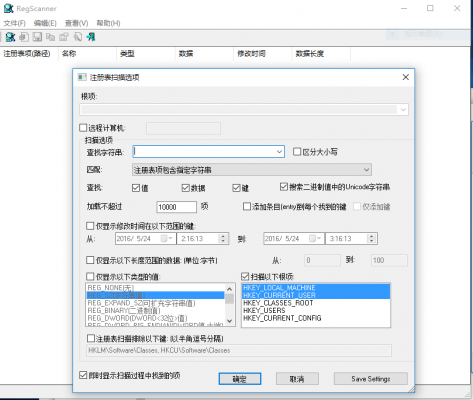Image resolution: width=473 pixels, height=400 pixels.
Task: Click the stacked documents icon beside the scan icon
Action: [x=24, y=37]
